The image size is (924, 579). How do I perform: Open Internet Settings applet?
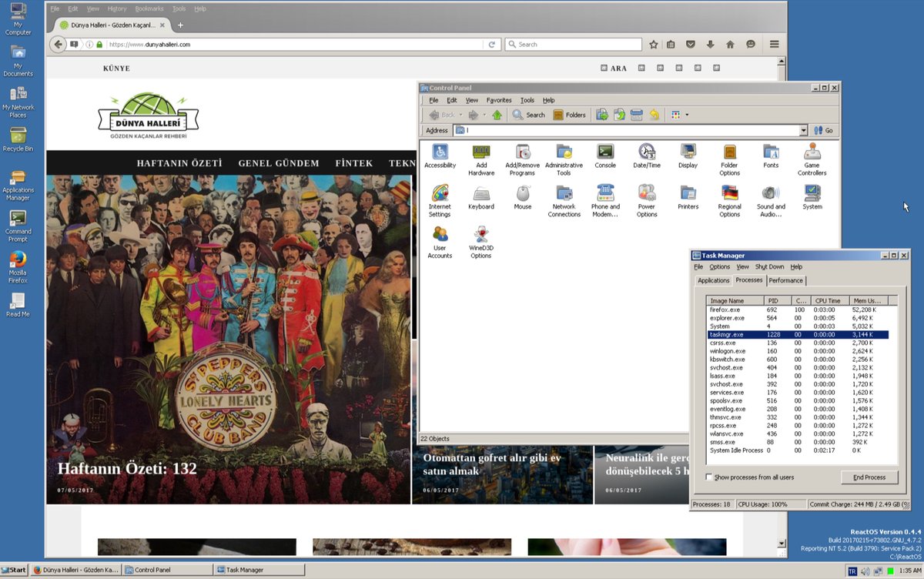click(440, 201)
